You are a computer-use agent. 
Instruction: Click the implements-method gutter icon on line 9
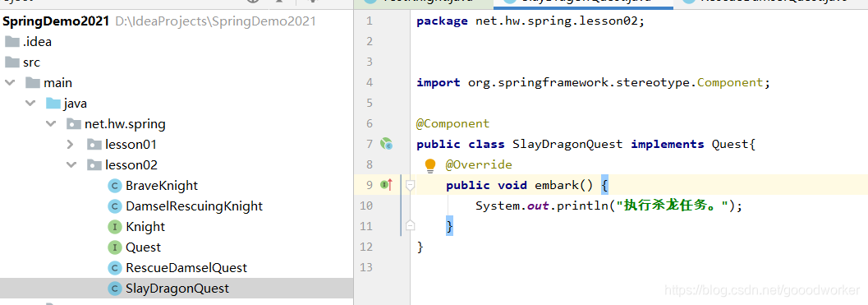point(387,185)
